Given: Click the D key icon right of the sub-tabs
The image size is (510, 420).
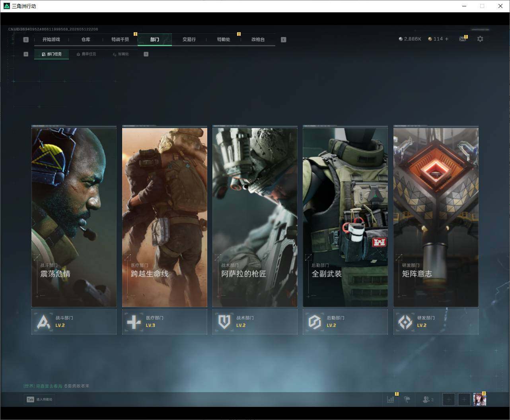Looking at the screenshot, I should [x=146, y=54].
